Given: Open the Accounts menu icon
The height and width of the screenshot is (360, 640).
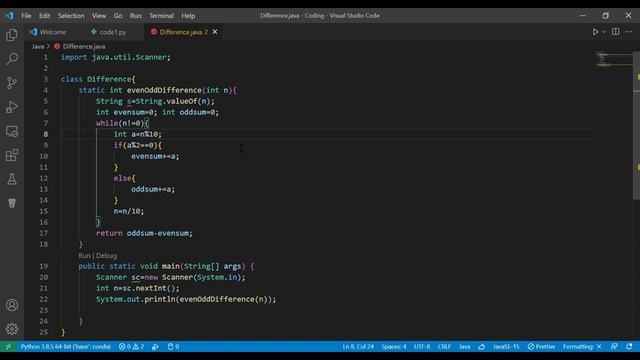Looking at the screenshot, I should pos(12,305).
